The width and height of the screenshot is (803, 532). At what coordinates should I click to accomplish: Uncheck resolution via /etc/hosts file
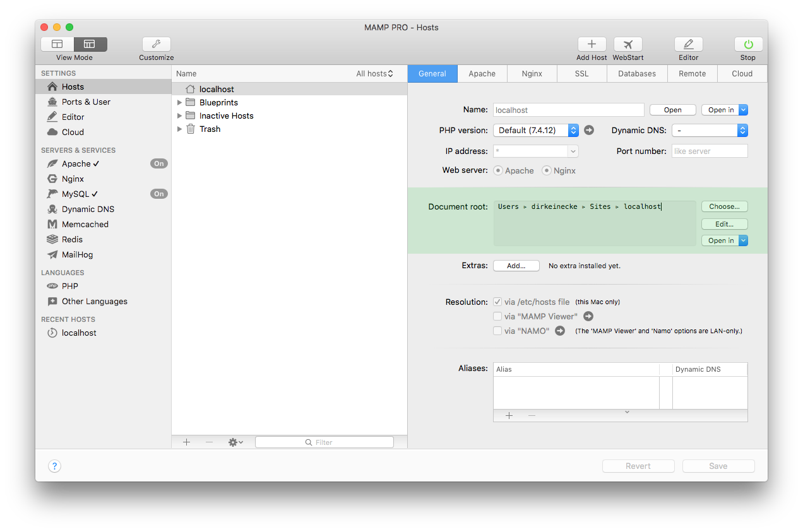click(497, 302)
